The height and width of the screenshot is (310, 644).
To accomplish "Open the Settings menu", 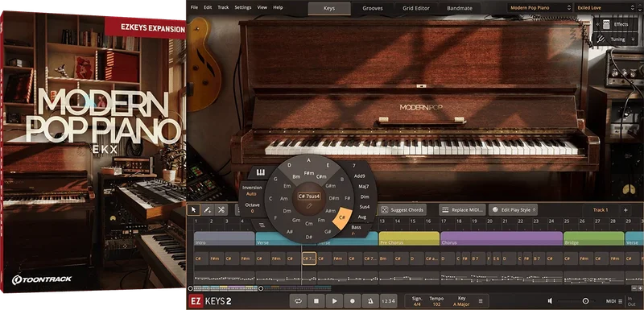I will point(243,7).
